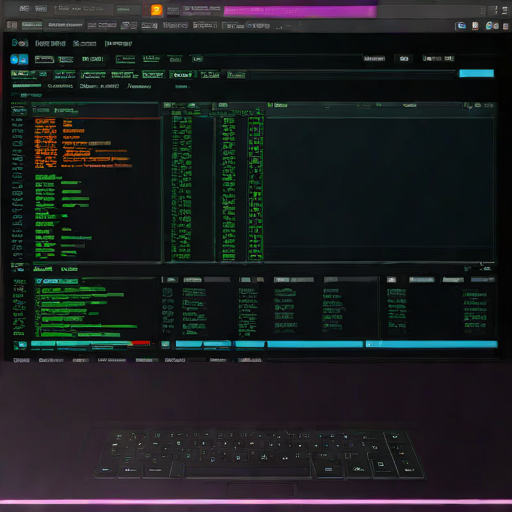Select the magenta highlighted tab in the top bar
This screenshot has height=512, width=512.
300,11
